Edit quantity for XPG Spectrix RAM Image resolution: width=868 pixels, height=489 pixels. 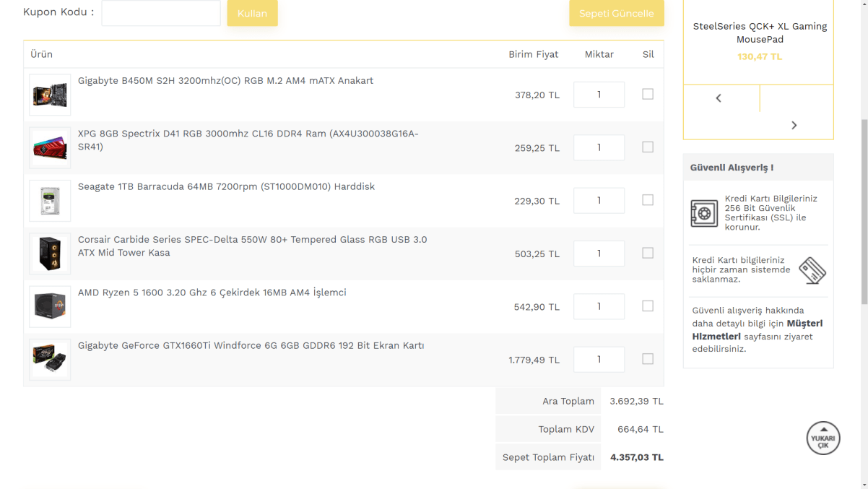point(599,147)
